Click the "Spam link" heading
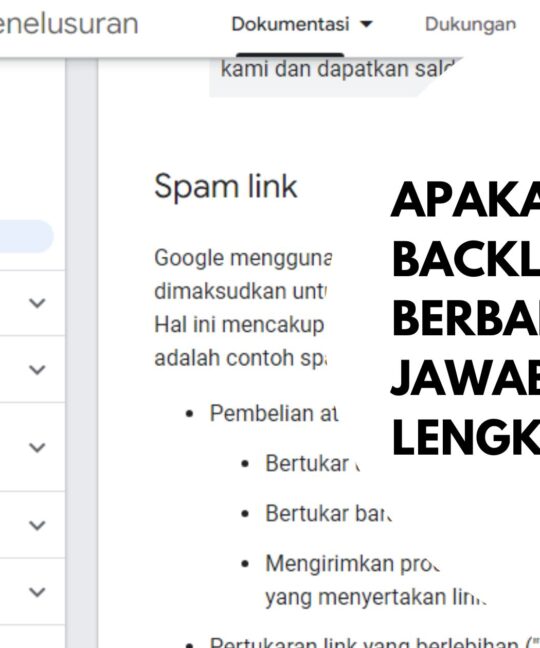The width and height of the screenshot is (540, 648). 226,187
